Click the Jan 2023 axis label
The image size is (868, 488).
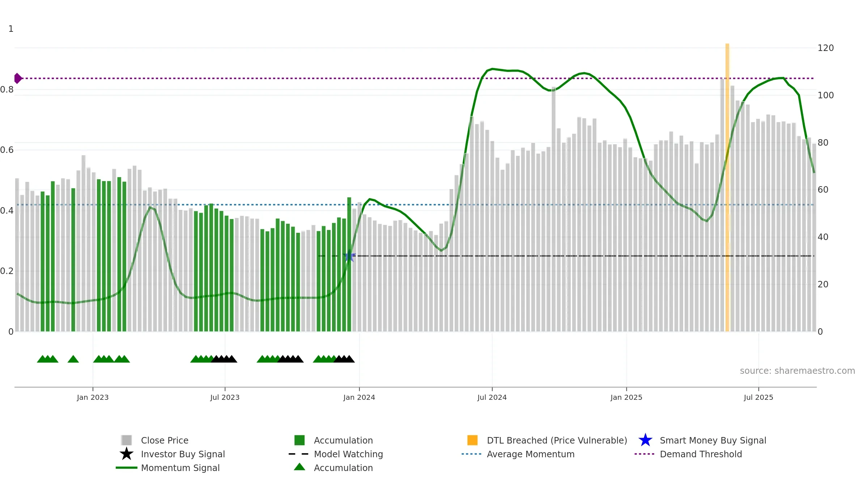click(x=93, y=397)
